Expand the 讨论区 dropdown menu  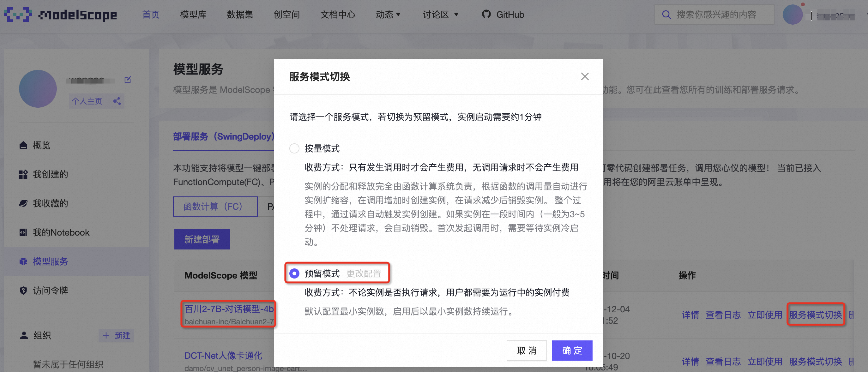pos(440,15)
